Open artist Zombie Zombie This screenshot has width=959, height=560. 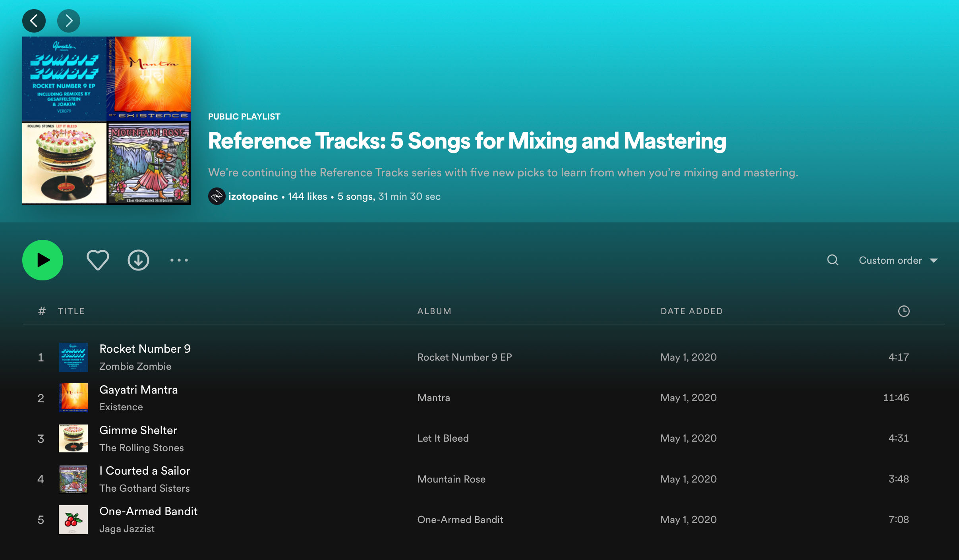(135, 366)
